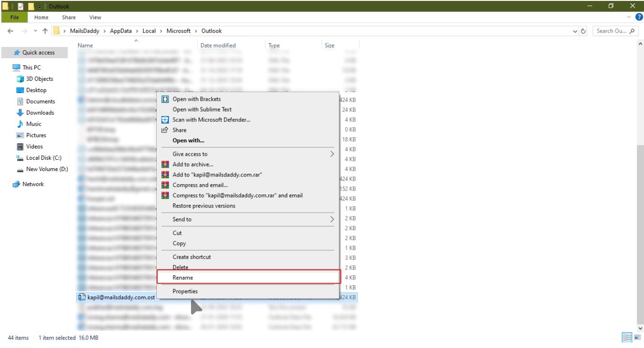
Task: Open Quick access in the navigation pane
Action: click(x=34, y=53)
